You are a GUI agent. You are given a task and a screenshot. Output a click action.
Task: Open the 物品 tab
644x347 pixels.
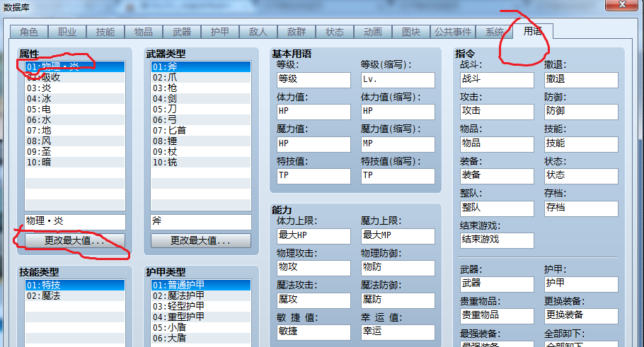(144, 32)
